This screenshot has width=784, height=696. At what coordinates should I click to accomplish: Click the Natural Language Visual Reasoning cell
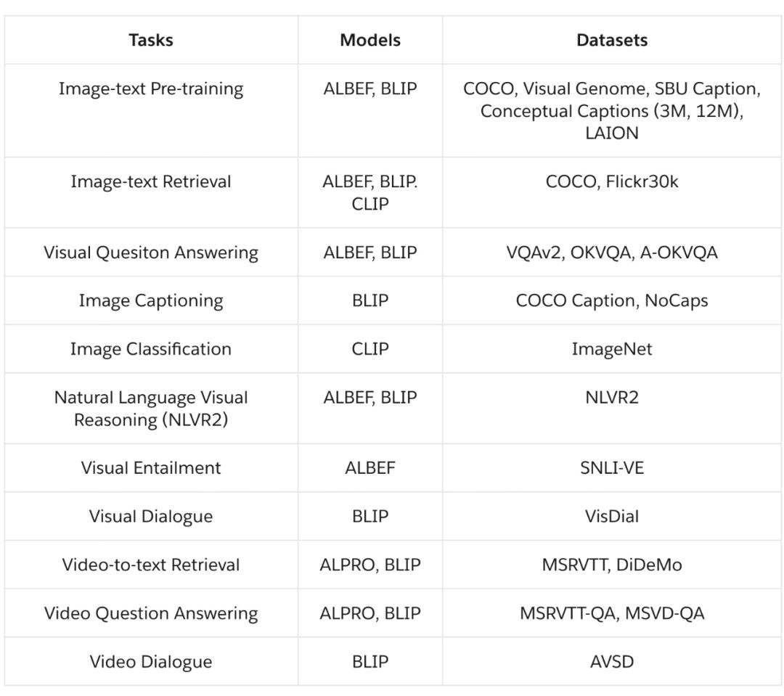pyautogui.click(x=151, y=408)
